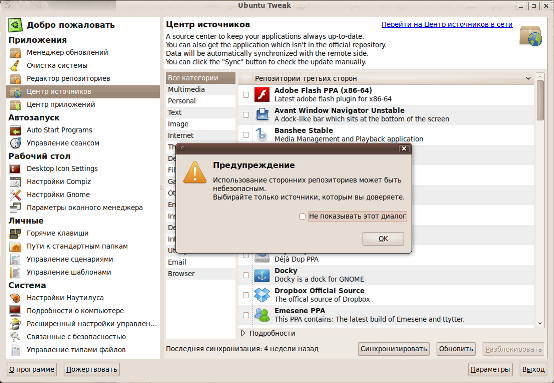The width and height of the screenshot is (554, 383).
Task: Click Расширенные настройки управления icon
Action: tap(15, 324)
